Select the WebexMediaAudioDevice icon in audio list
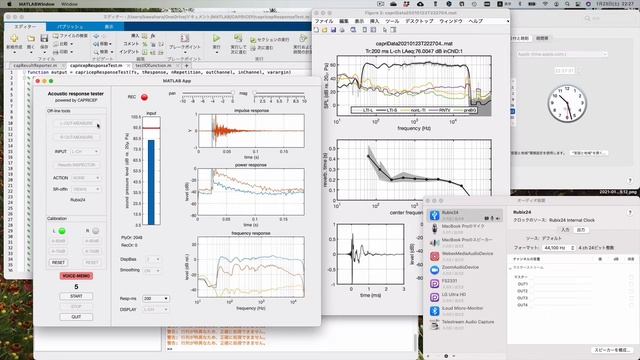This screenshot has width=640, height=360. click(x=435, y=256)
